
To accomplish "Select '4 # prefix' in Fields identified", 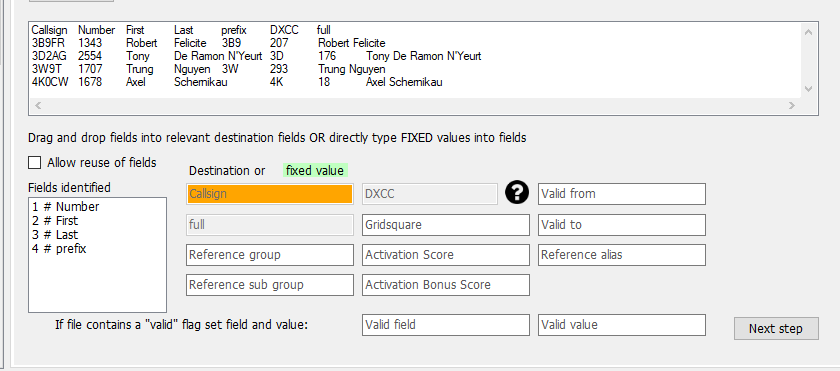I will point(59,248).
